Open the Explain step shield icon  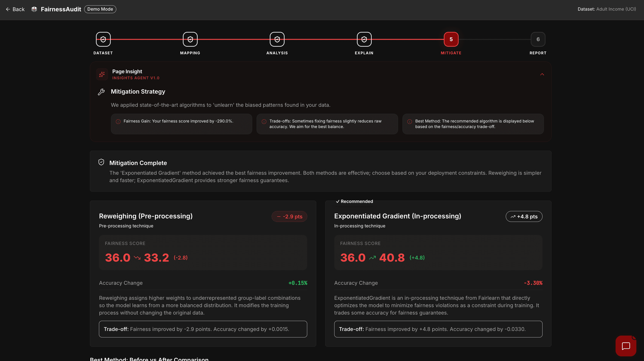click(x=364, y=39)
